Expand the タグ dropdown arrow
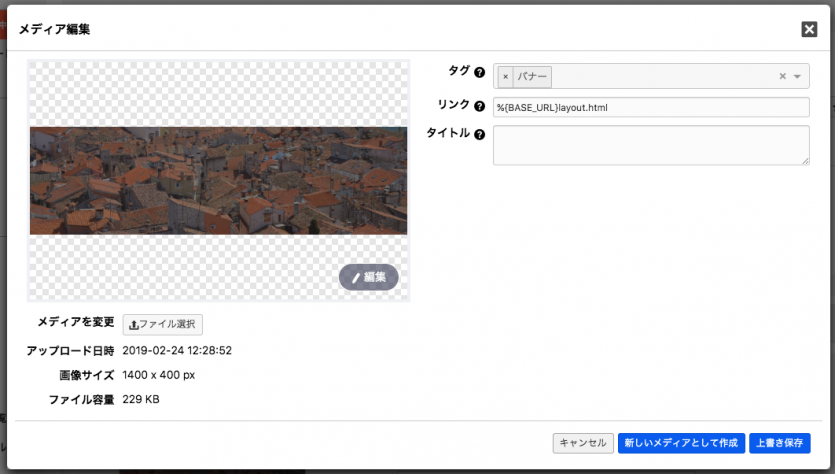Viewport: 835px width, 474px height. (x=797, y=77)
